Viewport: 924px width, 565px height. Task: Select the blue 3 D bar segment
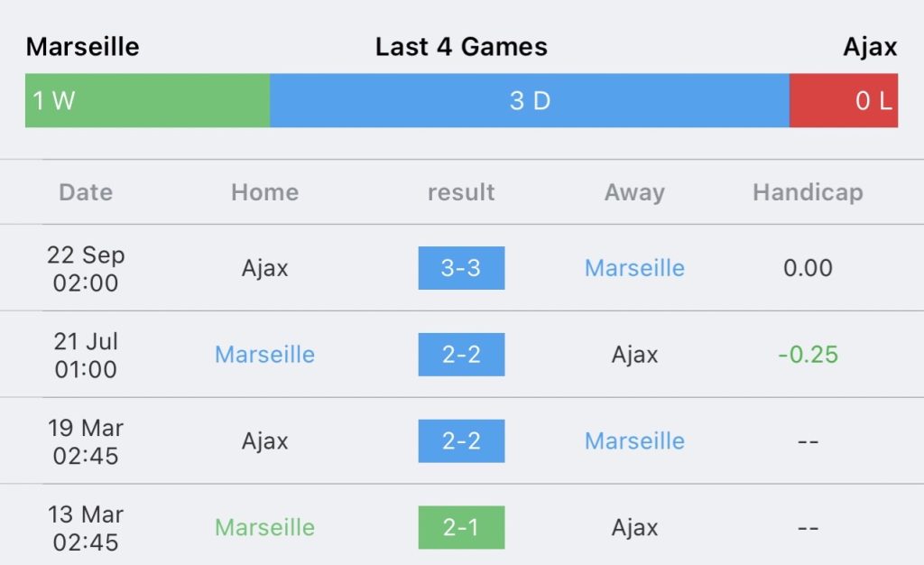(x=530, y=100)
